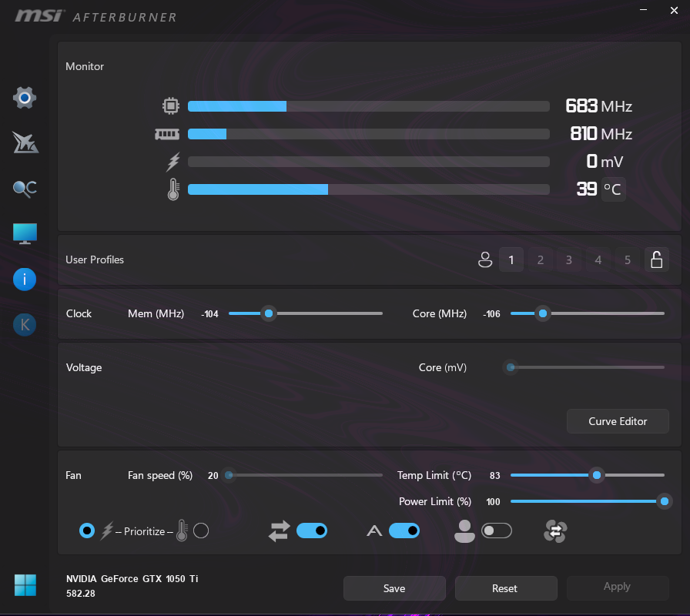Viewport: 690px width, 616px height.
Task: Click the user profile person icon
Action: 485,259
